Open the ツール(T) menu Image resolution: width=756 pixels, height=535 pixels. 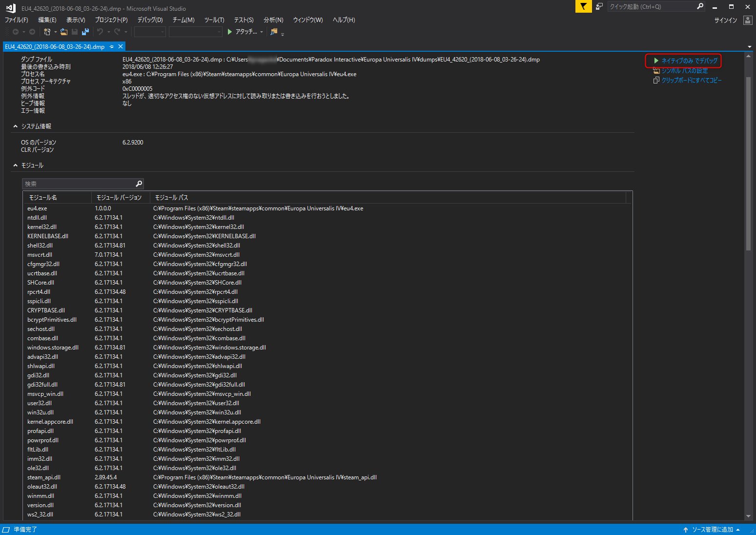pyautogui.click(x=214, y=20)
